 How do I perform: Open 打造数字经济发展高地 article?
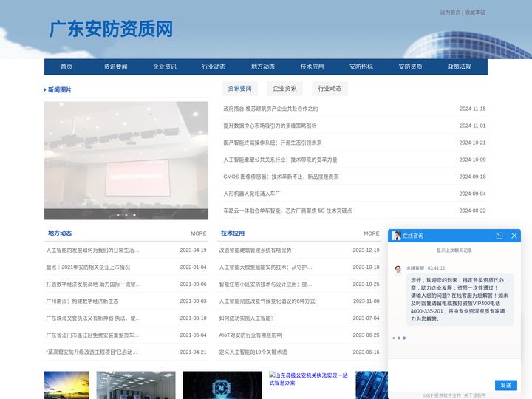[93, 284]
